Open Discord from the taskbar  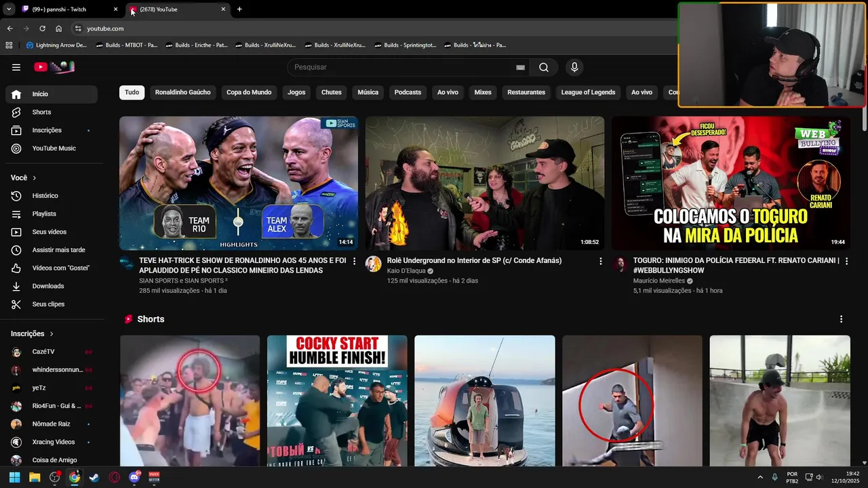point(134,477)
